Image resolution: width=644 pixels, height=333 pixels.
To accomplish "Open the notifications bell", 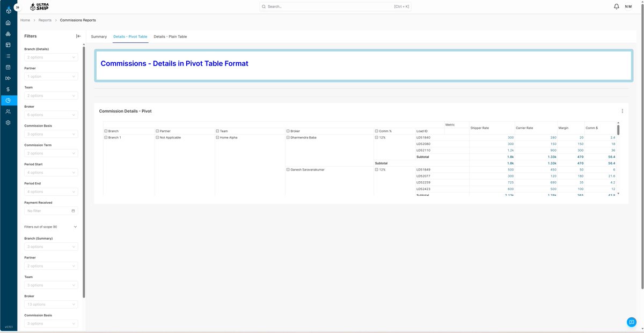I will 616,6.
